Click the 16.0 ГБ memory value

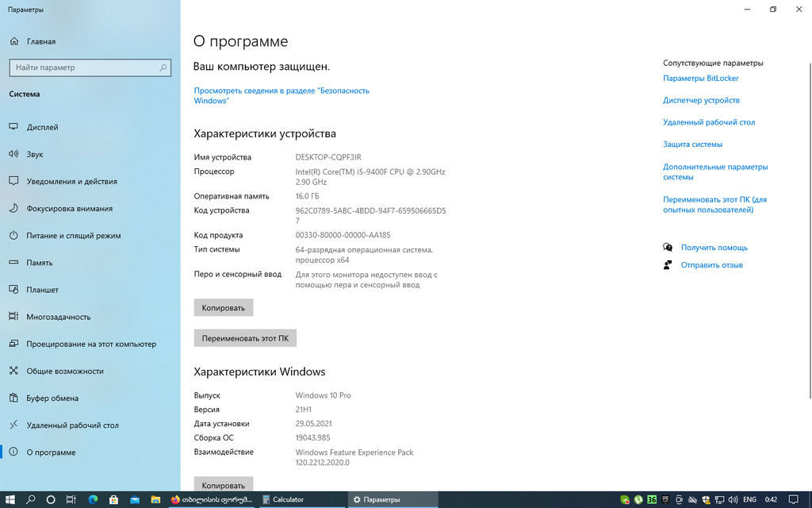(x=307, y=196)
